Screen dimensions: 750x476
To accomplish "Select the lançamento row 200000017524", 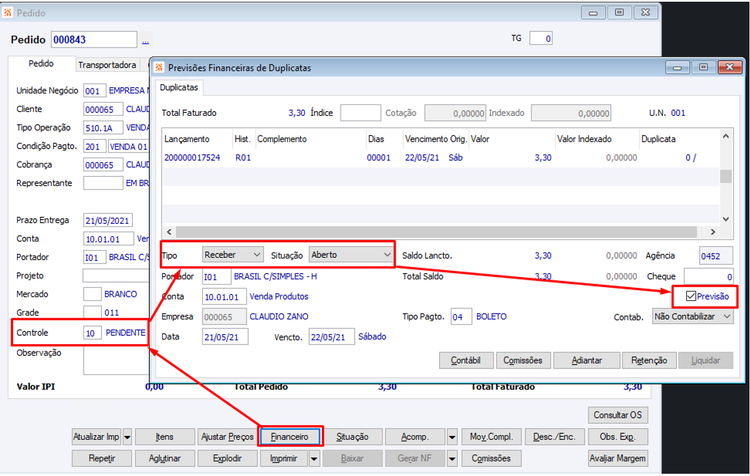I will click(440, 158).
